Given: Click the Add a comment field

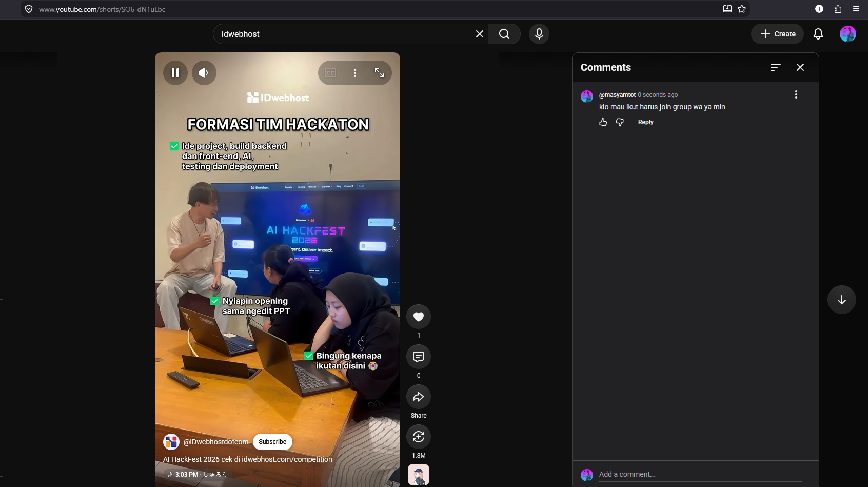Looking at the screenshot, I should pos(700,475).
